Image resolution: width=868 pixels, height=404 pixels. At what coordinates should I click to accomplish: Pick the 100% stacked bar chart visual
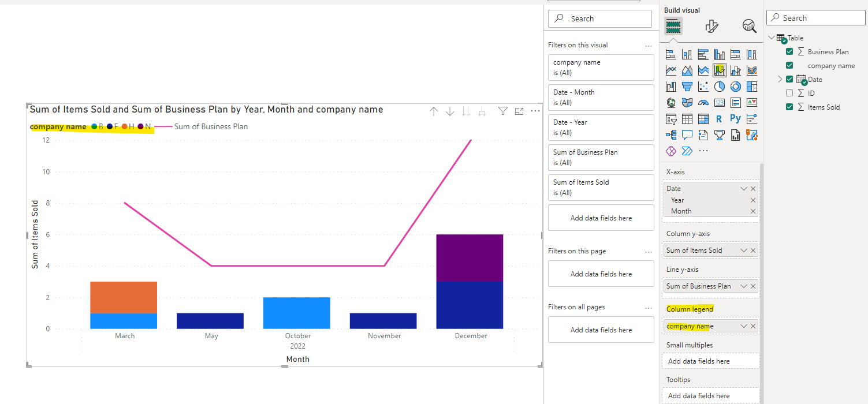point(736,54)
